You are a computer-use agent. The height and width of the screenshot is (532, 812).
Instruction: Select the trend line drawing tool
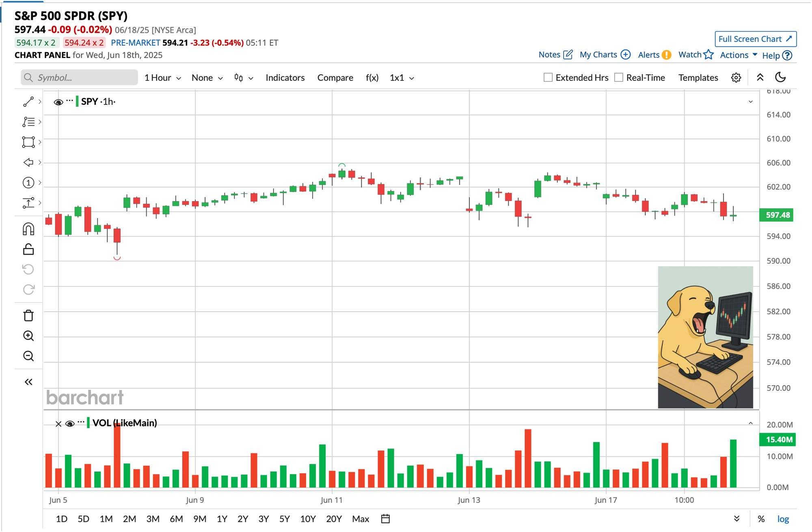28,101
